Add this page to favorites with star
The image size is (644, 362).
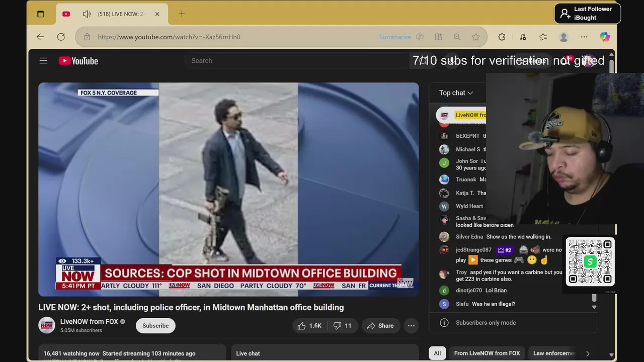pyautogui.click(x=476, y=37)
